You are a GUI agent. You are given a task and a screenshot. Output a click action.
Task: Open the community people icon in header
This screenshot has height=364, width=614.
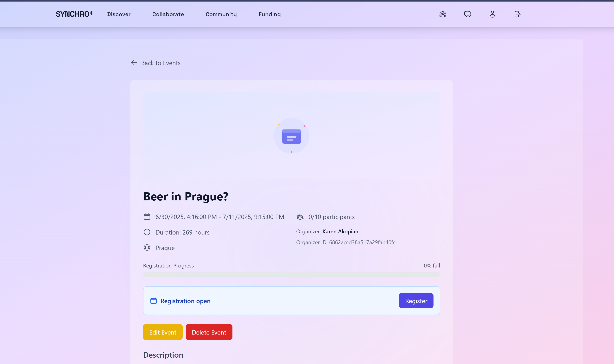(x=443, y=14)
